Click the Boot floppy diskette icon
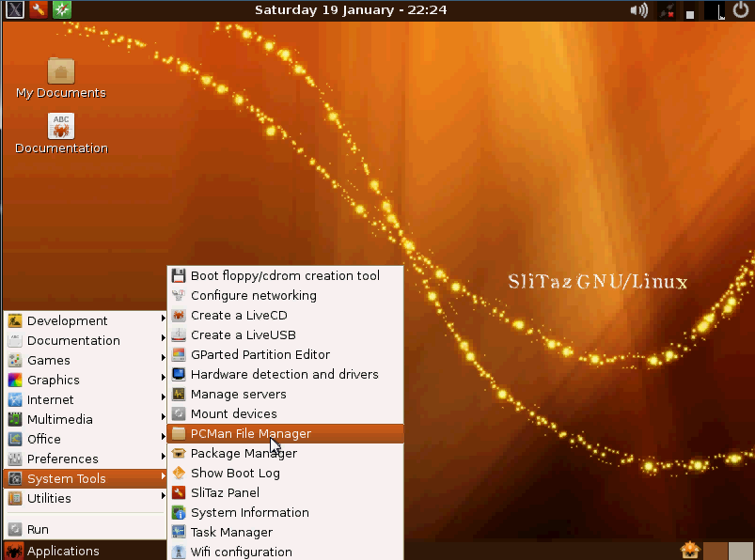The height and width of the screenshot is (560, 755). [x=179, y=275]
